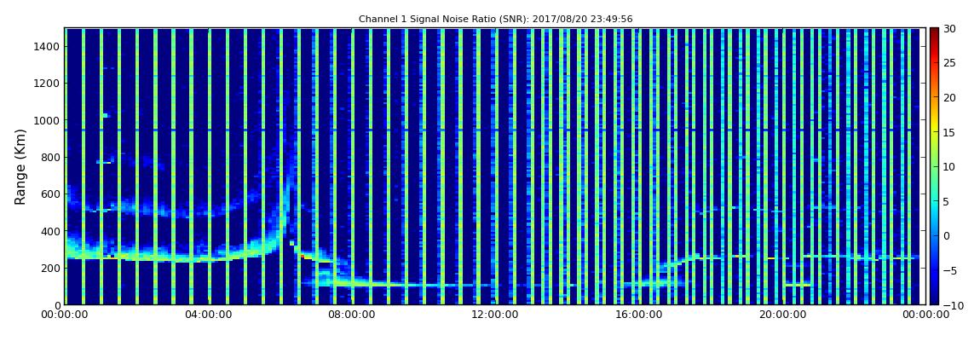Click the 20:00:00 time tick label
Screen dimensions: 980x347
(x=781, y=315)
